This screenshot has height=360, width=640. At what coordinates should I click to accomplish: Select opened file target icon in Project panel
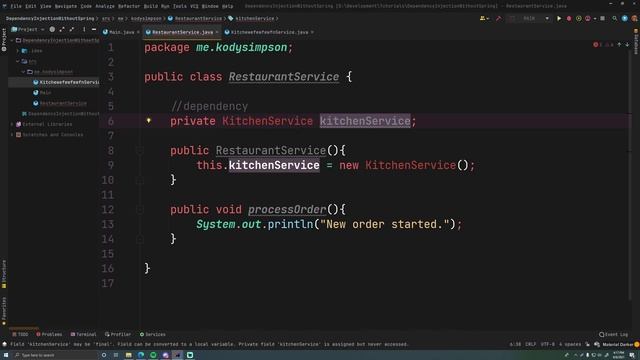pyautogui.click(x=52, y=29)
